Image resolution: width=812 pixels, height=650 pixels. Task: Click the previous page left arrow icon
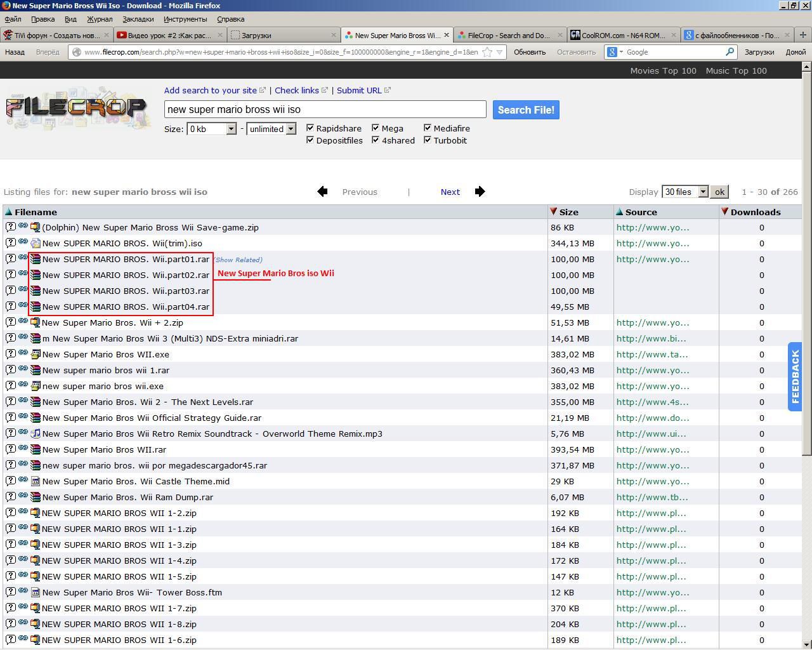pyautogui.click(x=322, y=192)
